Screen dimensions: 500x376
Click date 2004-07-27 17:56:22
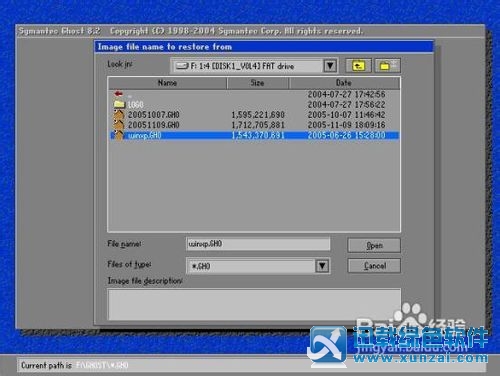point(346,105)
